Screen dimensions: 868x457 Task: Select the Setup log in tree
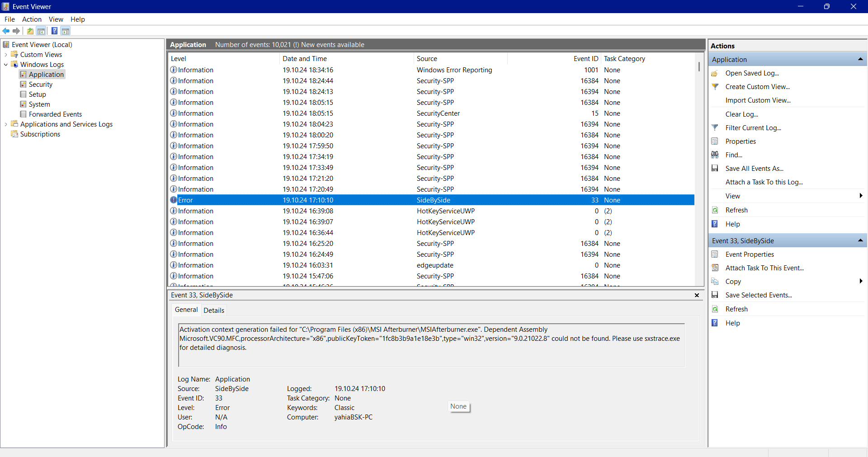point(38,94)
